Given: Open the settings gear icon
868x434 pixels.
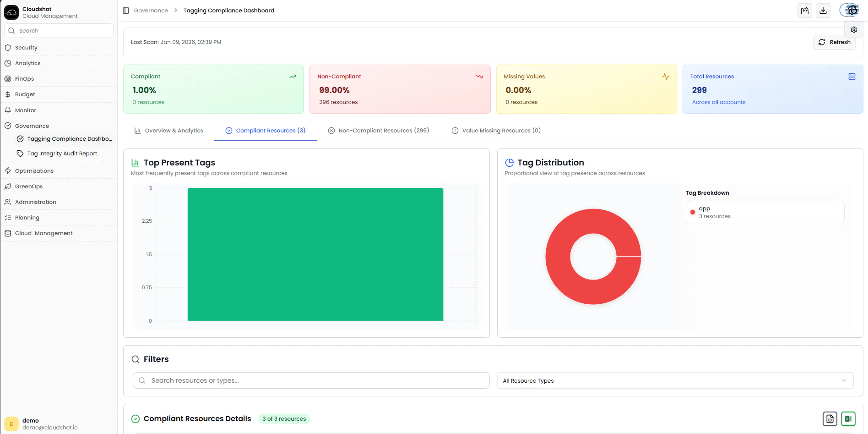Looking at the screenshot, I should (854, 30).
